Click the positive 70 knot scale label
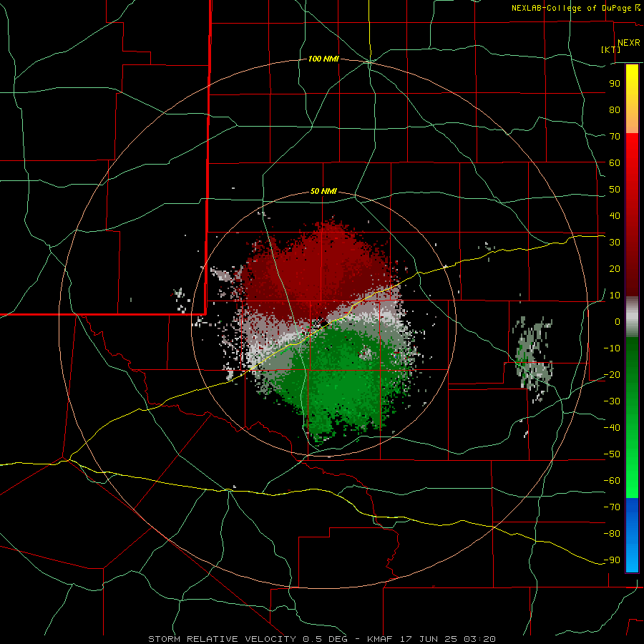Image resolution: width=644 pixels, height=644 pixels. [x=615, y=137]
